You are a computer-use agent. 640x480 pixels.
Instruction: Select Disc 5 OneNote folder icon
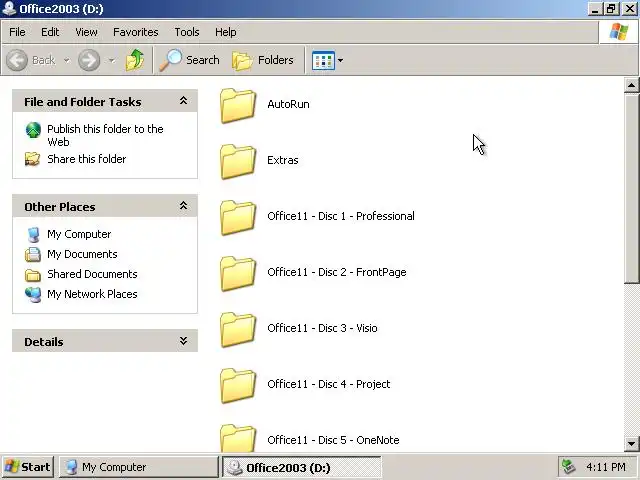238,438
